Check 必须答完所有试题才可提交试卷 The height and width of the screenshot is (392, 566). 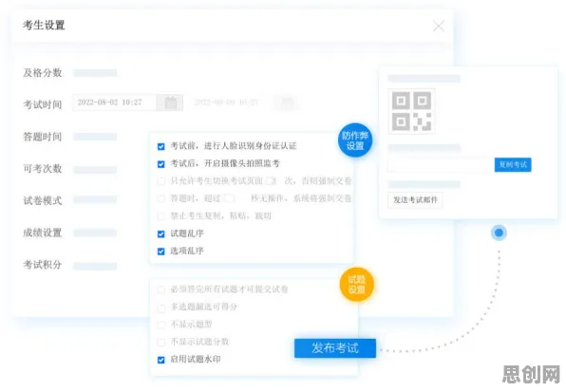pyautogui.click(x=161, y=289)
